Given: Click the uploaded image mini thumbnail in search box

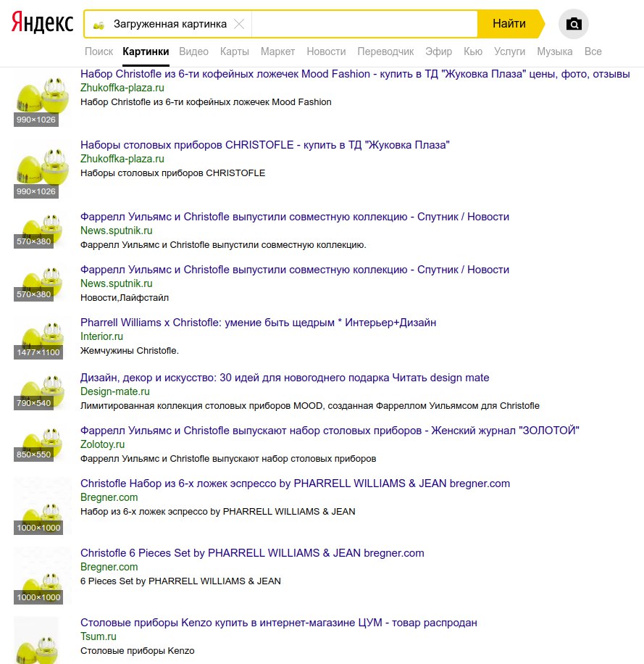Looking at the screenshot, I should coord(99,25).
